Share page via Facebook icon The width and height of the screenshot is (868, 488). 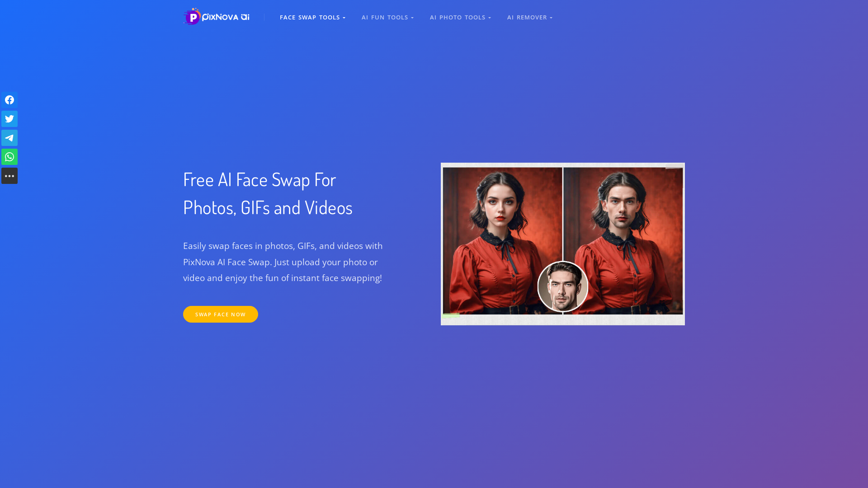tap(9, 100)
